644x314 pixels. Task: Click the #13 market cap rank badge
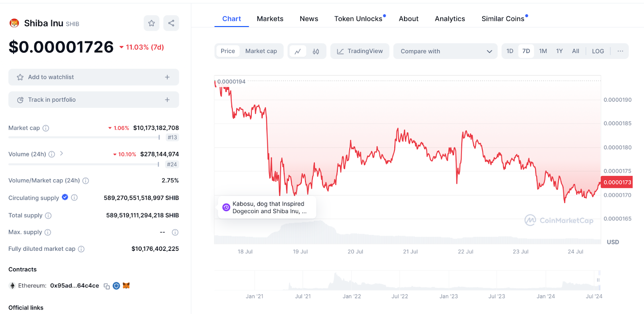point(172,138)
